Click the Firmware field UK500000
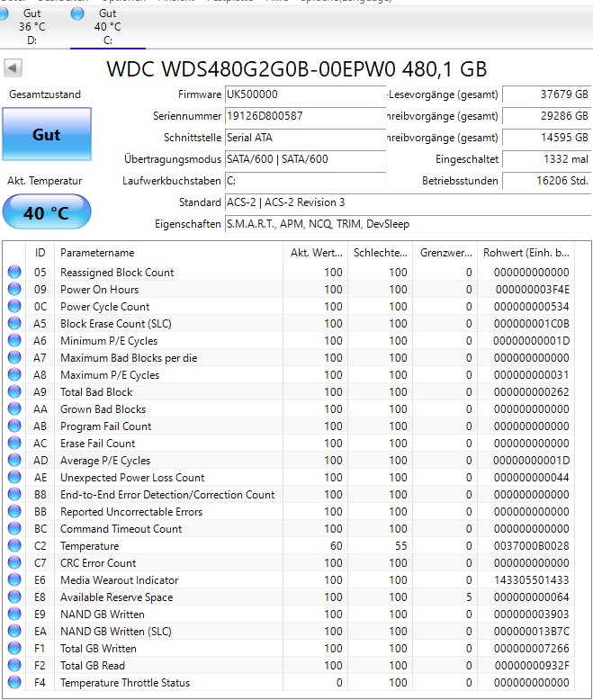The image size is (593, 700). click(x=305, y=94)
